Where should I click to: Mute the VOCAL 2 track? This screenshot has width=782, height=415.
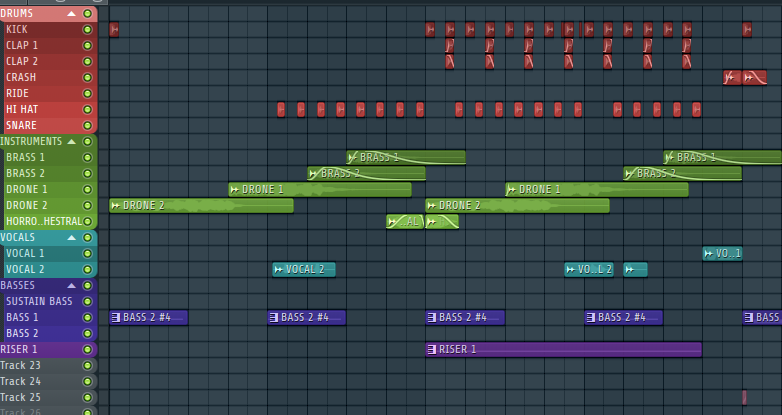(x=87, y=270)
